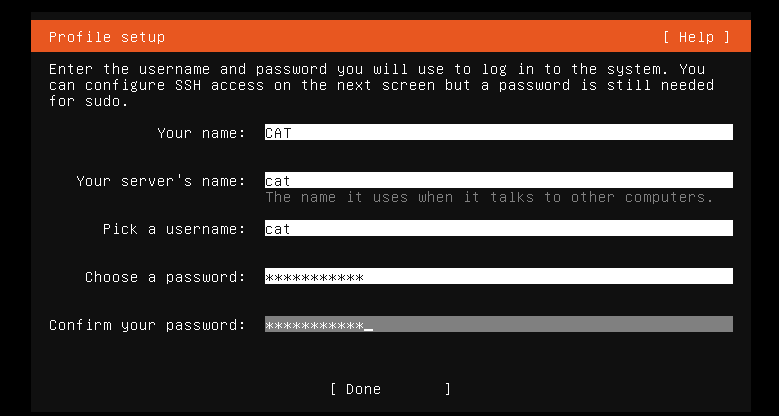Click the Profile setup title text

coord(107,37)
